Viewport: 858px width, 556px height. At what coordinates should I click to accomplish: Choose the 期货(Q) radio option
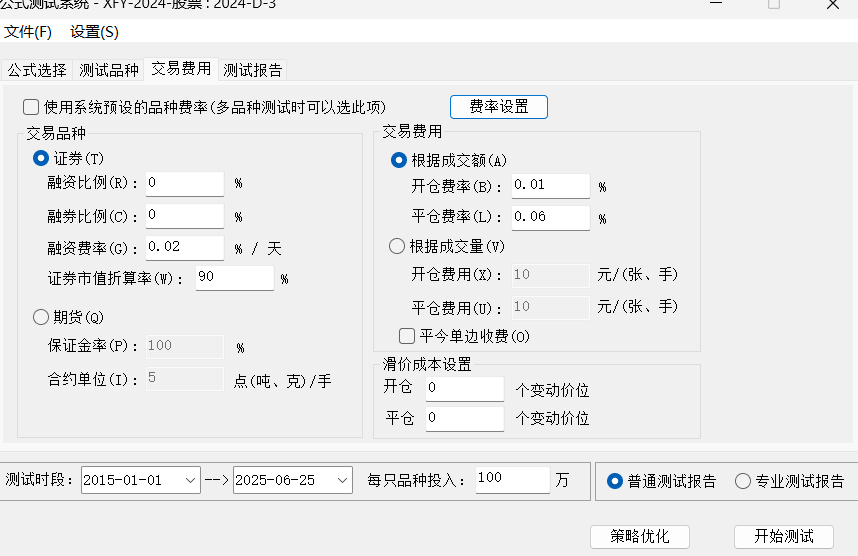click(41, 317)
